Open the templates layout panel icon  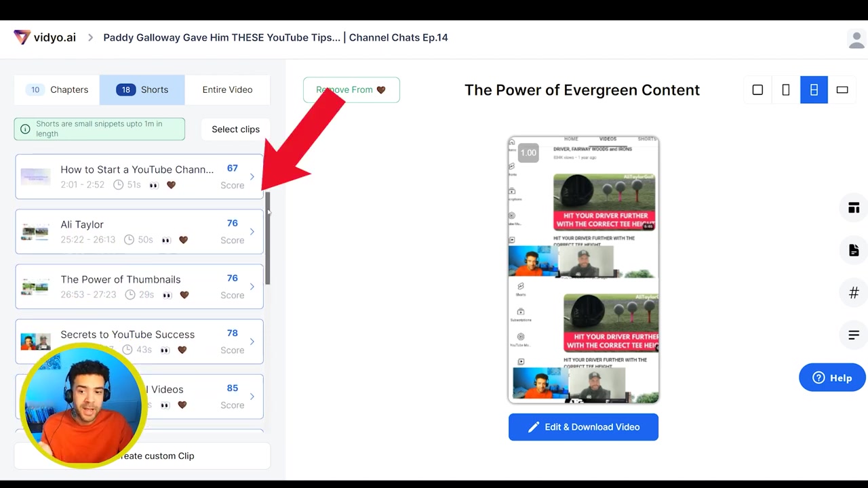tap(854, 208)
